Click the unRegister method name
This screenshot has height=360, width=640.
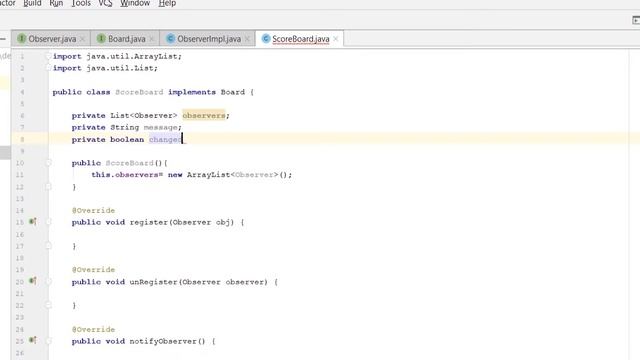pyautogui.click(x=153, y=282)
